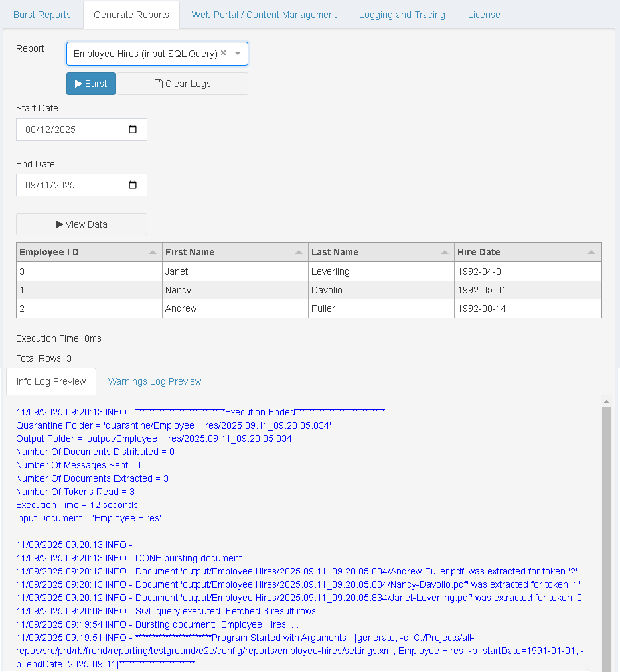Open the Start Date calendar picker icon
Viewport: 620px width, 672px height.
pos(133,129)
